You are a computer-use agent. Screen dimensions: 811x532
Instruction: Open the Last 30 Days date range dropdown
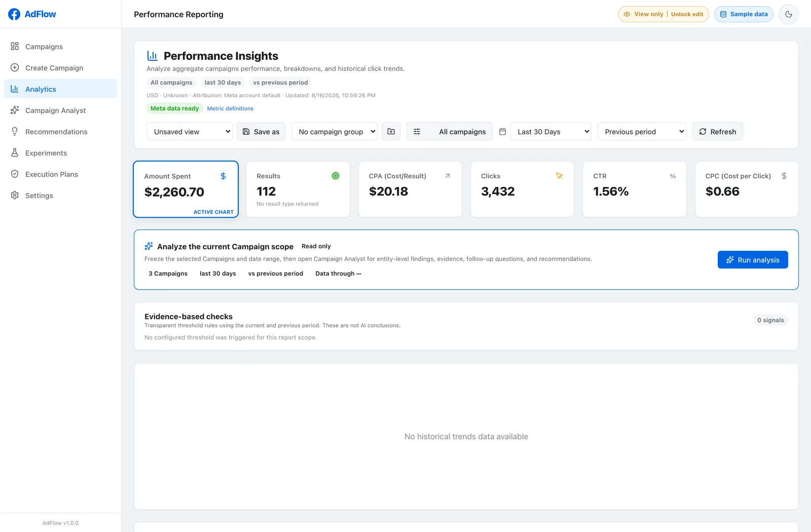550,131
